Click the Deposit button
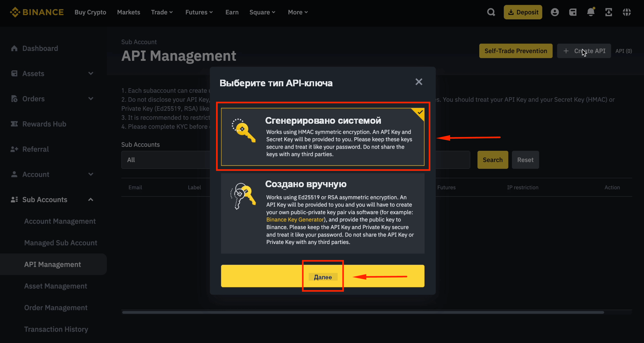This screenshot has width=644, height=343. (x=523, y=12)
